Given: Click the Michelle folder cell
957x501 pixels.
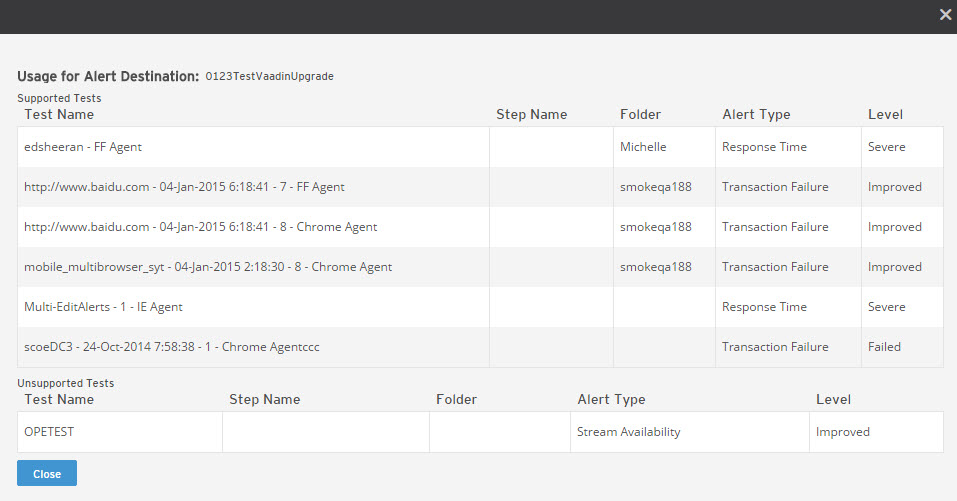Looking at the screenshot, I should point(664,146).
